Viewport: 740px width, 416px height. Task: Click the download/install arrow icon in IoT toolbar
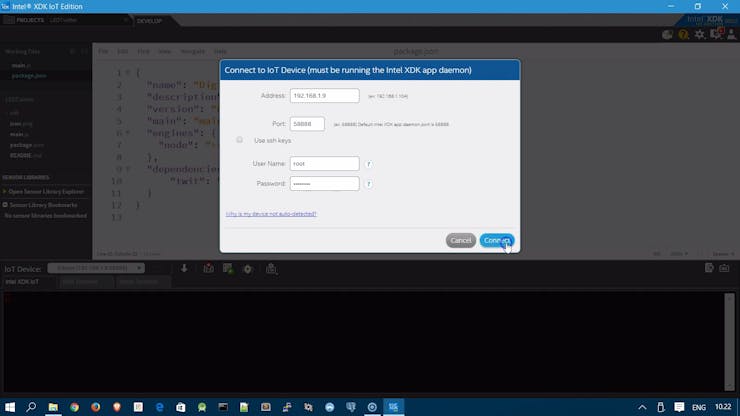(x=184, y=268)
